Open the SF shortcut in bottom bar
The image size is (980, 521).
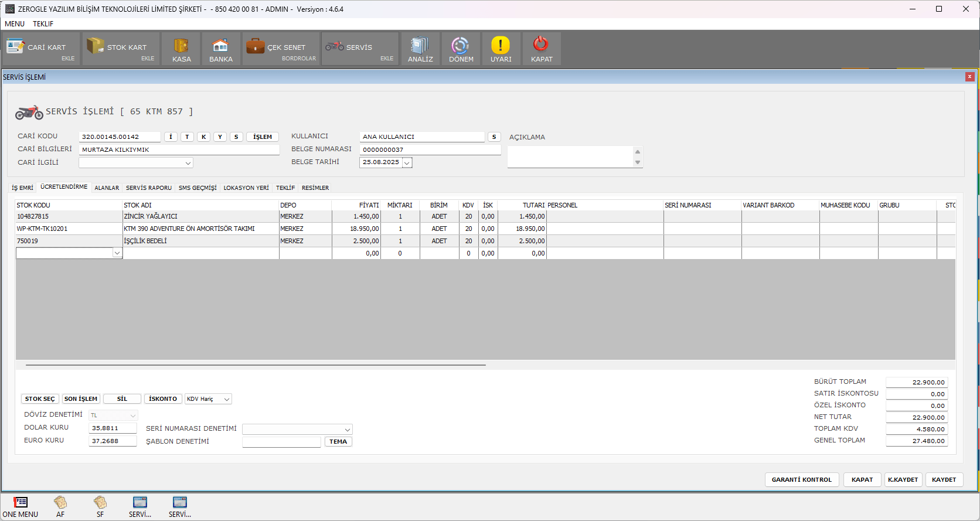100,508
